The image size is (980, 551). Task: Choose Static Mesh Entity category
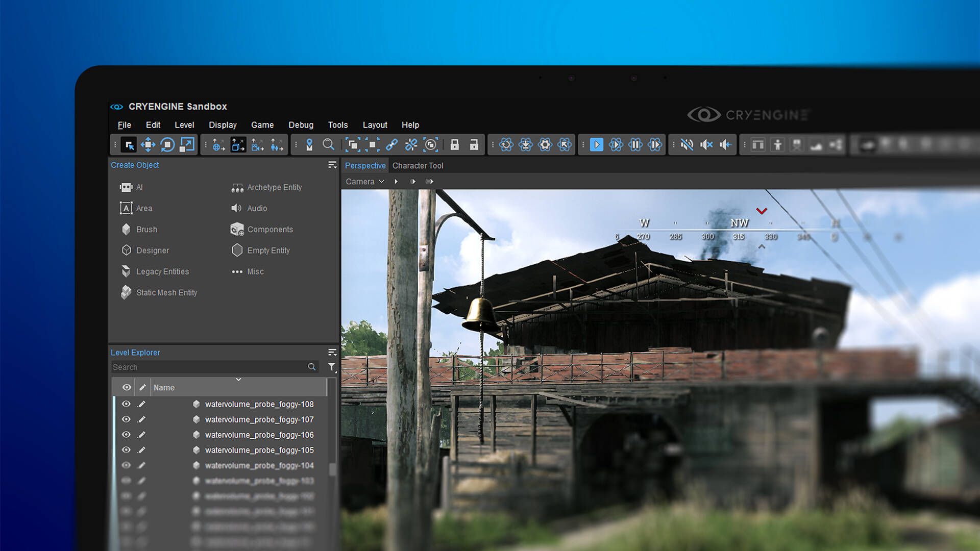coord(166,292)
